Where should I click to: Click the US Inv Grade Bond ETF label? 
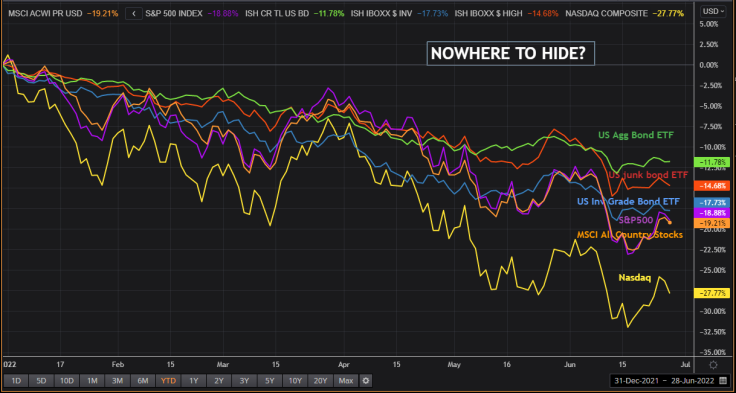click(x=628, y=202)
